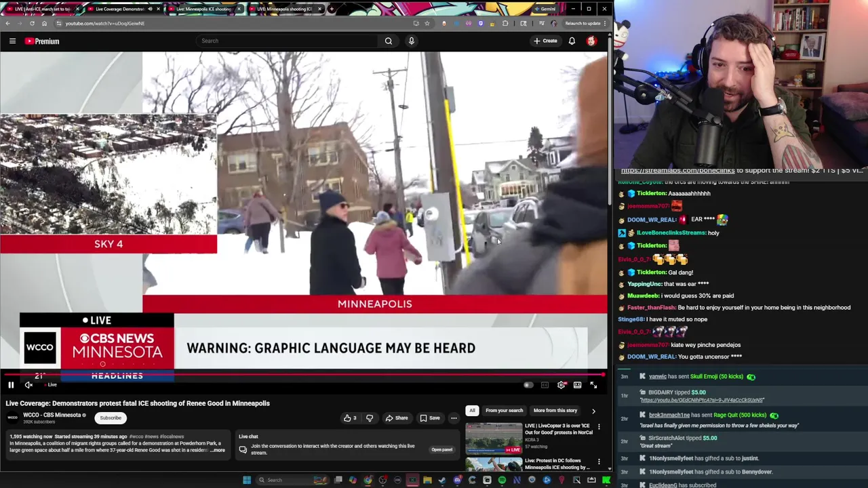
Task: Click the Share button
Action: 397,418
